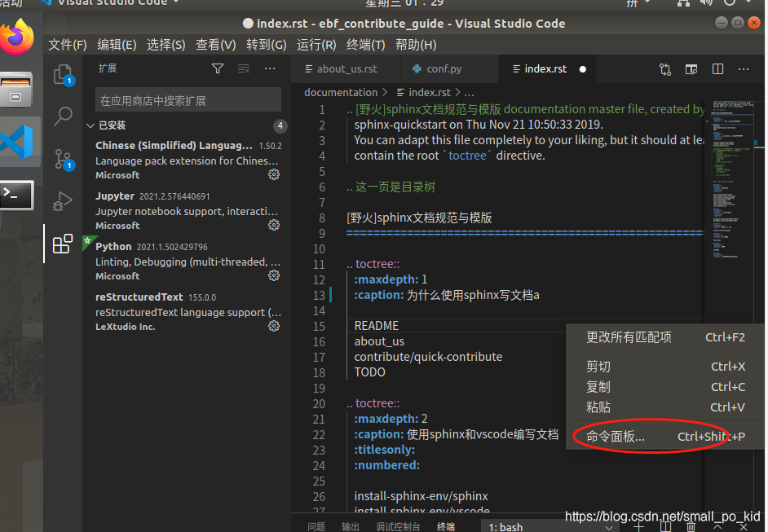Open the Source Control view
Image resolution: width=768 pixels, height=532 pixels.
[63, 159]
